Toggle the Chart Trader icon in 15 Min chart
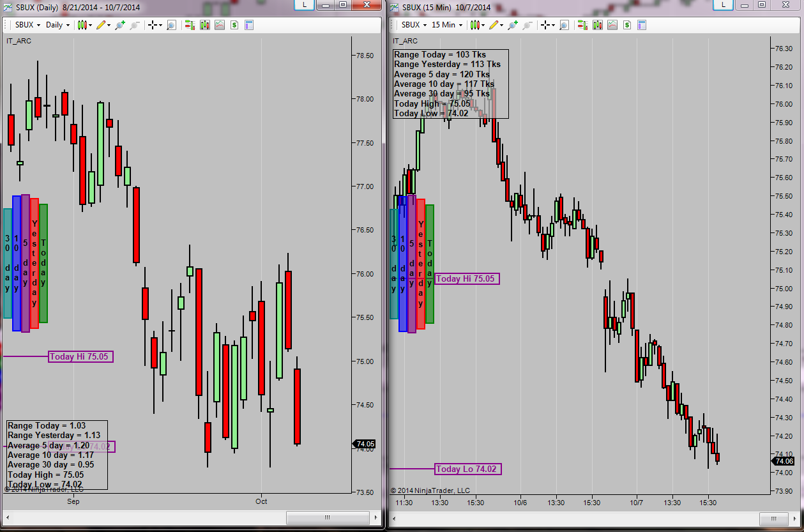Viewport: 804px width, 532px height. point(582,25)
